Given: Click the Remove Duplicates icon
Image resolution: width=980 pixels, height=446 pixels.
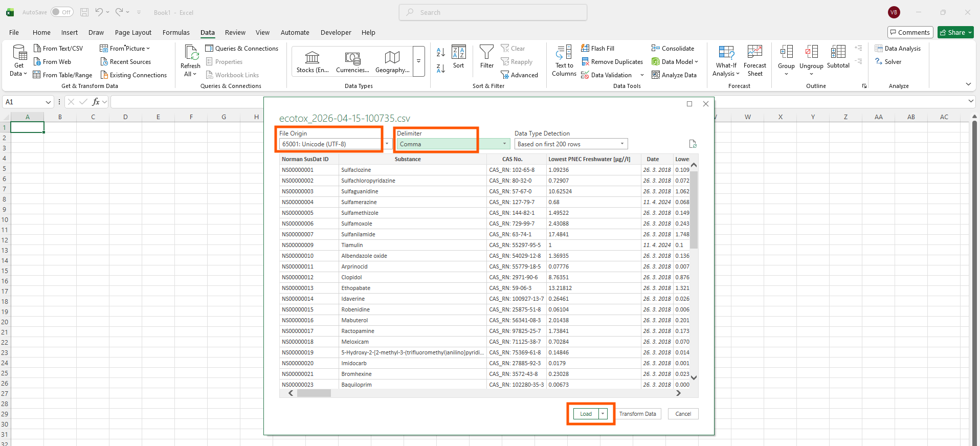Looking at the screenshot, I should 585,62.
